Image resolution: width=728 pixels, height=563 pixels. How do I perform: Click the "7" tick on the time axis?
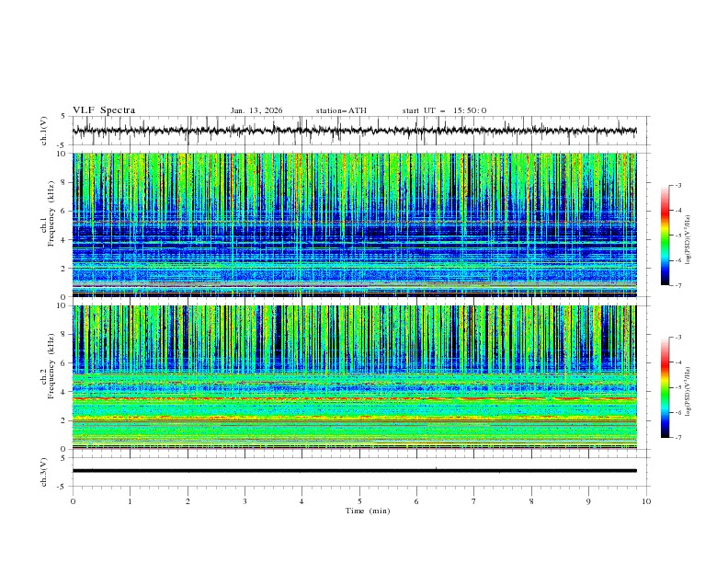point(474,501)
